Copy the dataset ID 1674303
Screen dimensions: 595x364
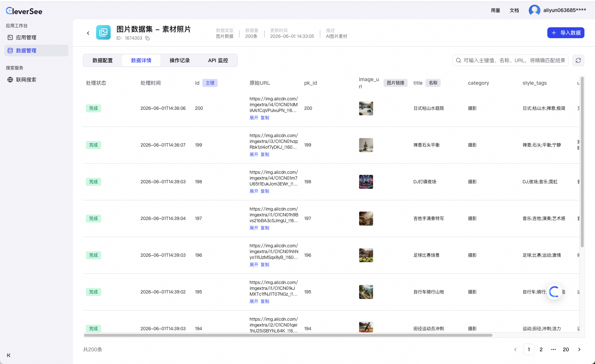pyautogui.click(x=147, y=38)
